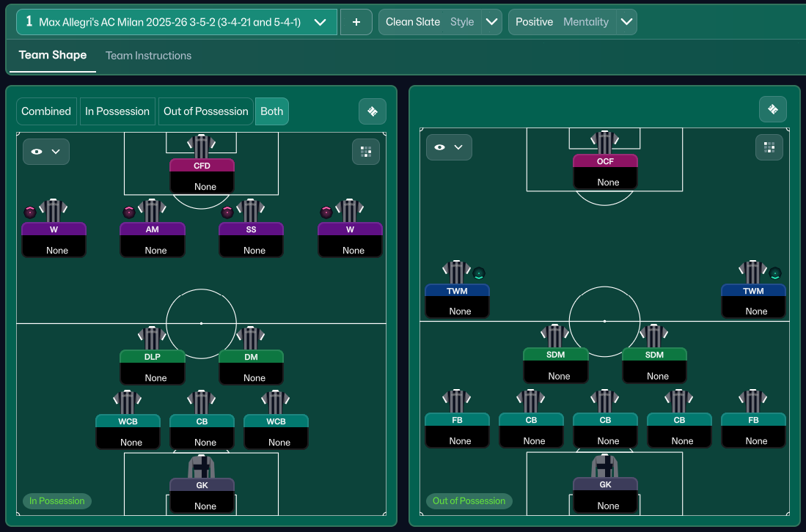Open the Clean Slate Style dropdown

click(x=492, y=22)
